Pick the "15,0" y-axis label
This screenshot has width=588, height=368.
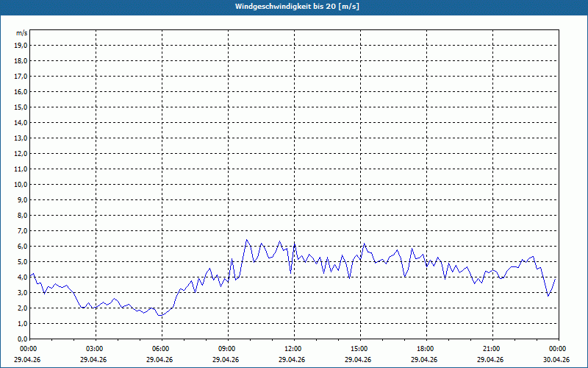click(x=21, y=107)
